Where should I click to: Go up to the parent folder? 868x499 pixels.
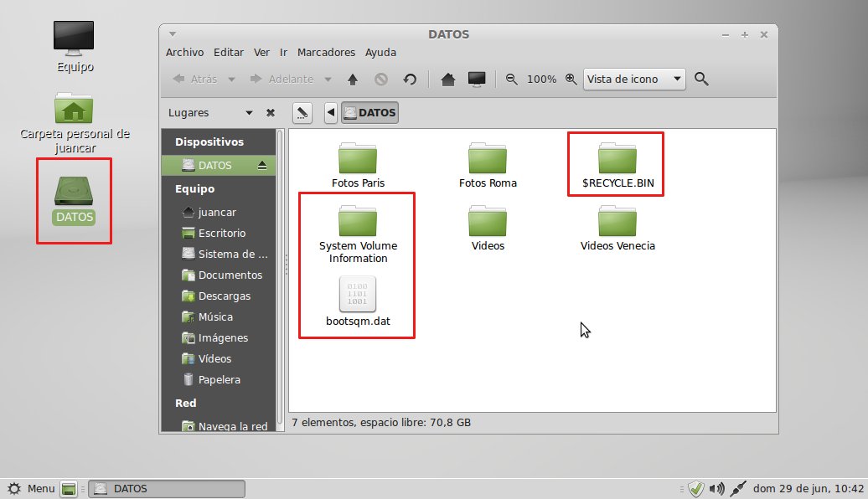(353, 79)
